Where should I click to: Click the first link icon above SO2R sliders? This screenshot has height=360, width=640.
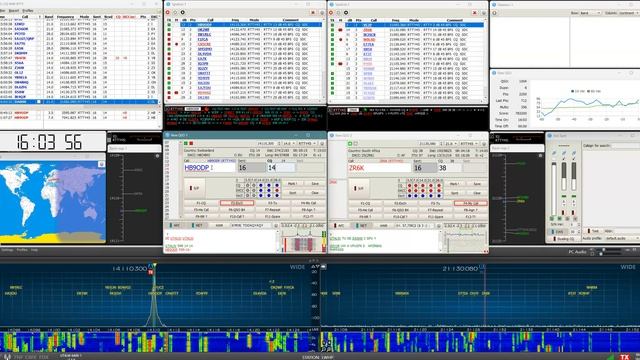pyautogui.click(x=554, y=153)
